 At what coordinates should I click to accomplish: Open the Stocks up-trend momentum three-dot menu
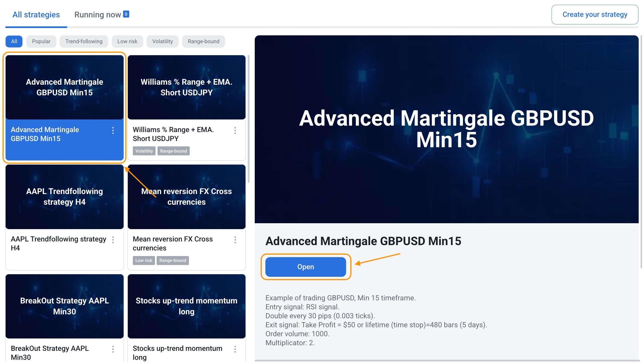(x=235, y=349)
